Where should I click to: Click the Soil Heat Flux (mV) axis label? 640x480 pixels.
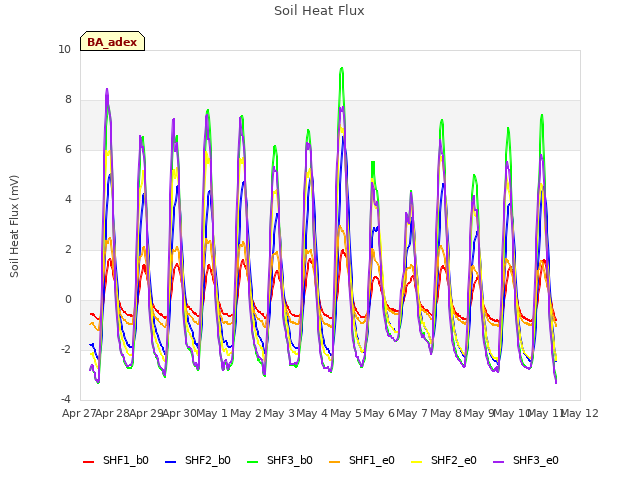(x=14, y=227)
